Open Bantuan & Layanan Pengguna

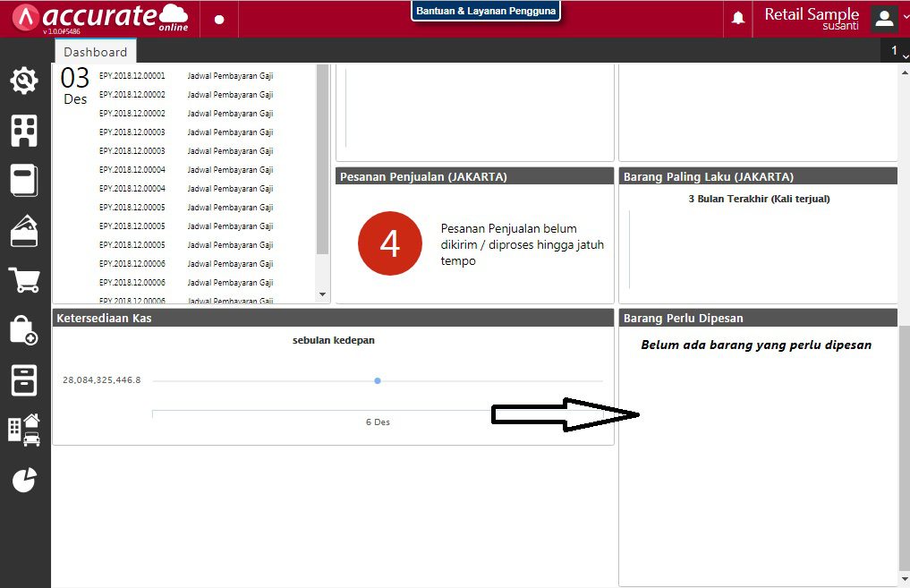[486, 11]
